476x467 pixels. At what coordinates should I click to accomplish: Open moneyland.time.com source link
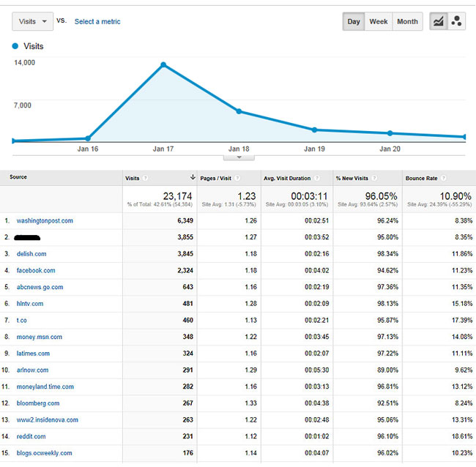click(45, 386)
